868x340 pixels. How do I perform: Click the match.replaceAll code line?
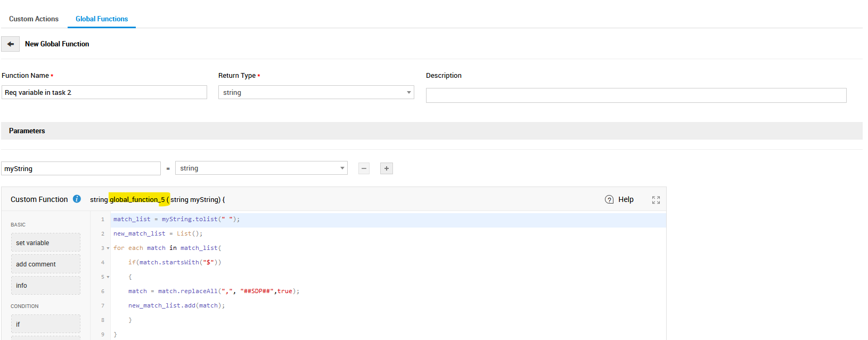point(214,291)
